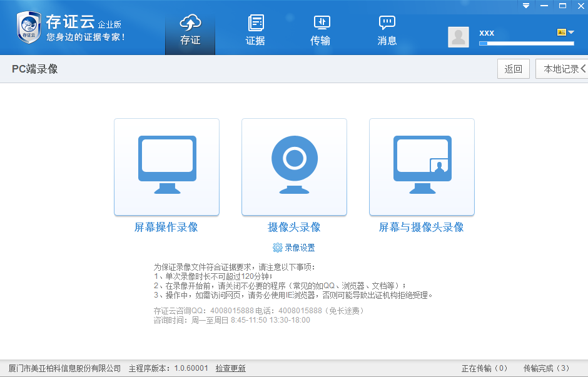Click 传输完成（3） in status bar
The width and height of the screenshot is (588, 377).
(546, 368)
